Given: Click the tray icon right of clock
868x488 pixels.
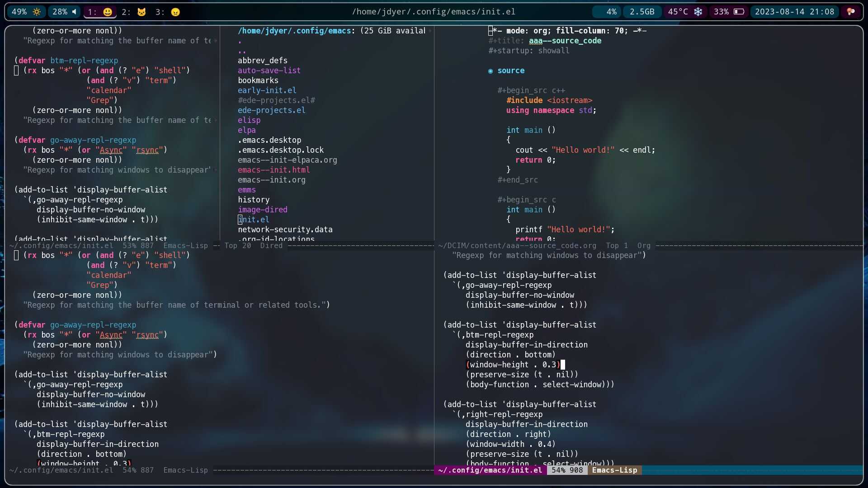Looking at the screenshot, I should (851, 12).
